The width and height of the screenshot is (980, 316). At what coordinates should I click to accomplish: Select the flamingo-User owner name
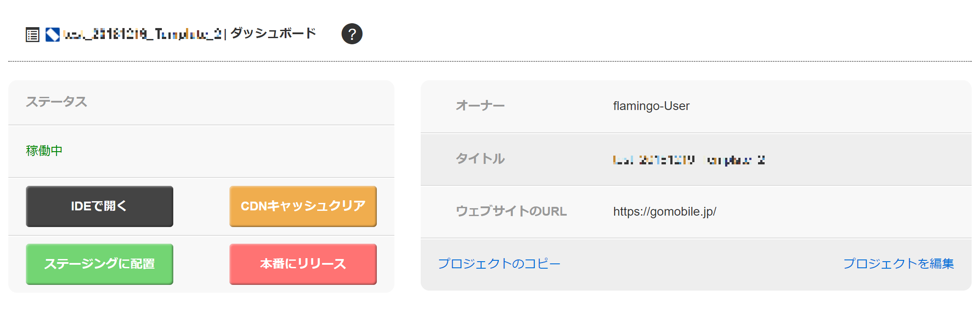pyautogui.click(x=651, y=106)
